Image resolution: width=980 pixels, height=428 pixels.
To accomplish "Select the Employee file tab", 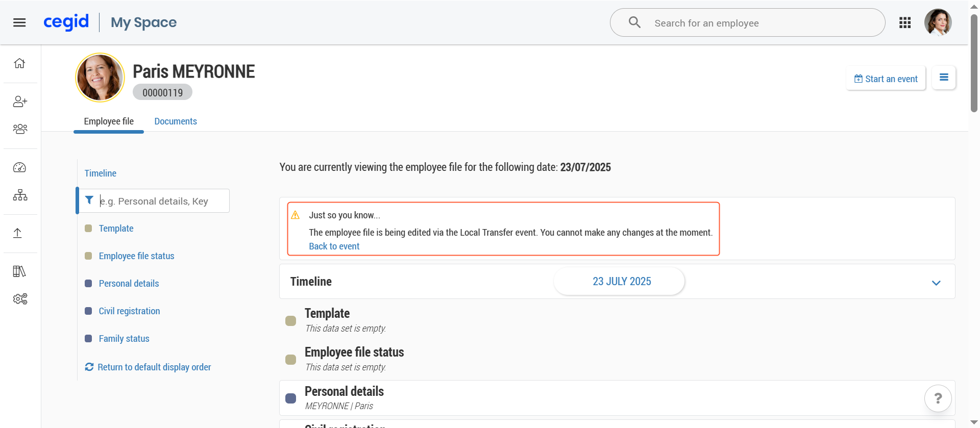I will coord(109,121).
